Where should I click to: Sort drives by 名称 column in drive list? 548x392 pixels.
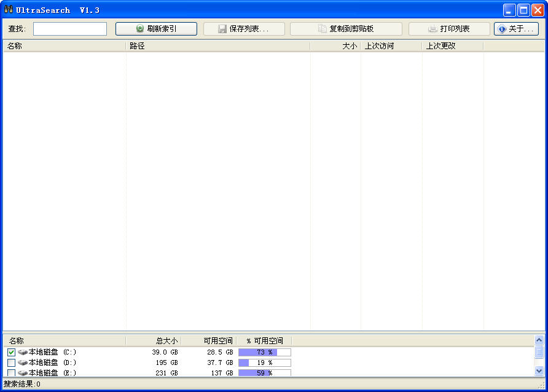tap(65, 340)
